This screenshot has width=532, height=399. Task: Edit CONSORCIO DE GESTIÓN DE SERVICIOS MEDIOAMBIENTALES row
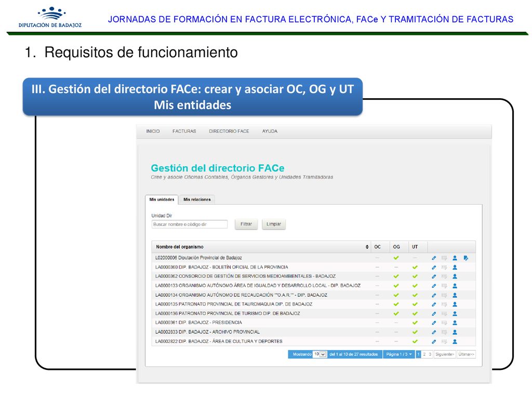(x=434, y=276)
